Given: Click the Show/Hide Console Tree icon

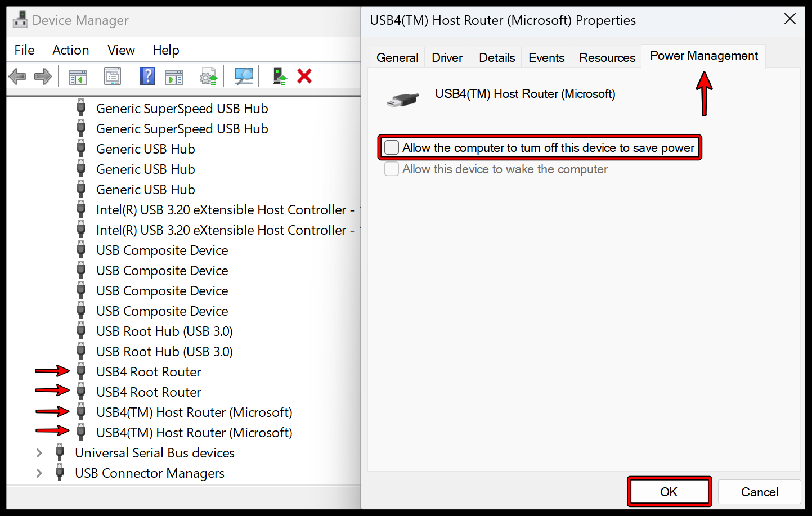Looking at the screenshot, I should [x=77, y=76].
